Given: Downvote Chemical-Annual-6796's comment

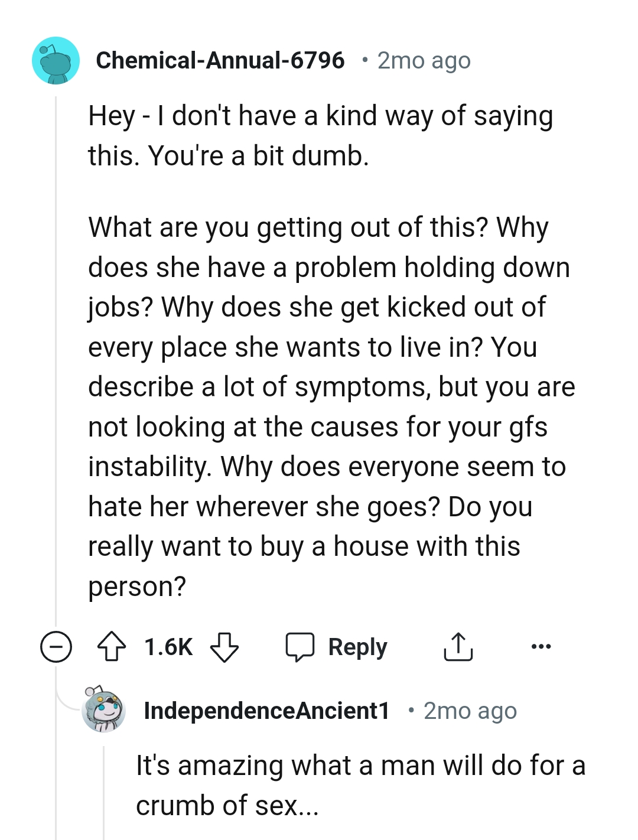Looking at the screenshot, I should coord(223,647).
